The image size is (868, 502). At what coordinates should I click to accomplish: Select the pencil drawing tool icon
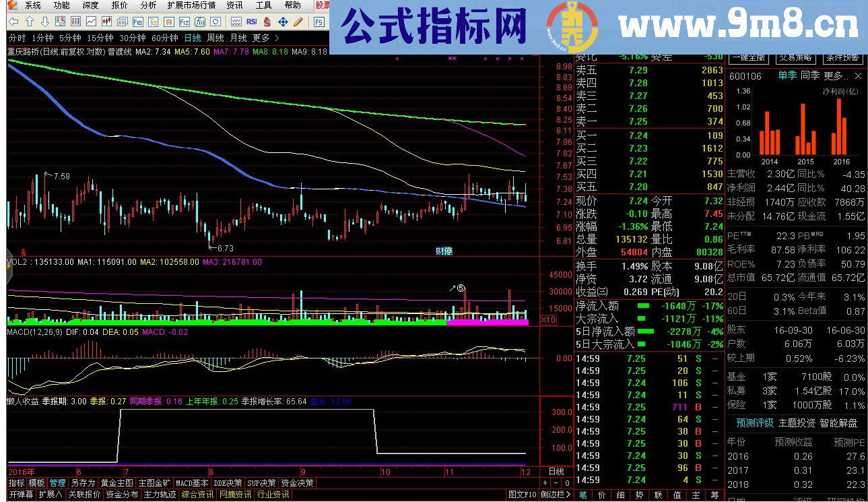point(298,22)
